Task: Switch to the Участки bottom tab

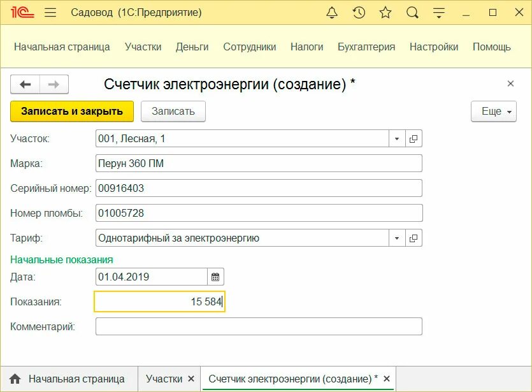Action: tap(164, 378)
